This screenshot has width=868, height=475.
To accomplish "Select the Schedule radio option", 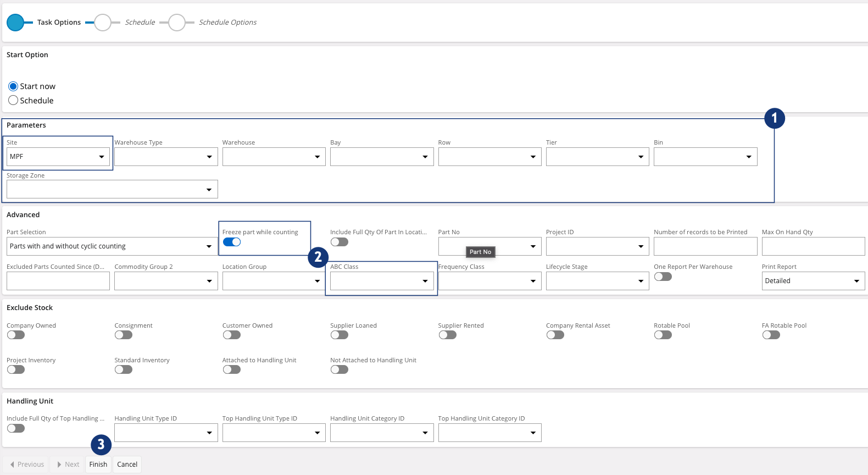I will coord(13,101).
